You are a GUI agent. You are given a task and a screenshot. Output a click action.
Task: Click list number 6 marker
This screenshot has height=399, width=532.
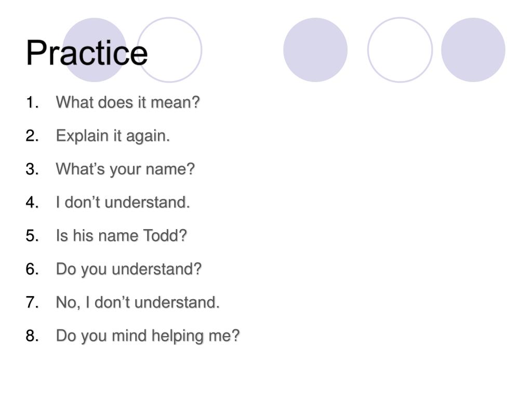point(32,269)
